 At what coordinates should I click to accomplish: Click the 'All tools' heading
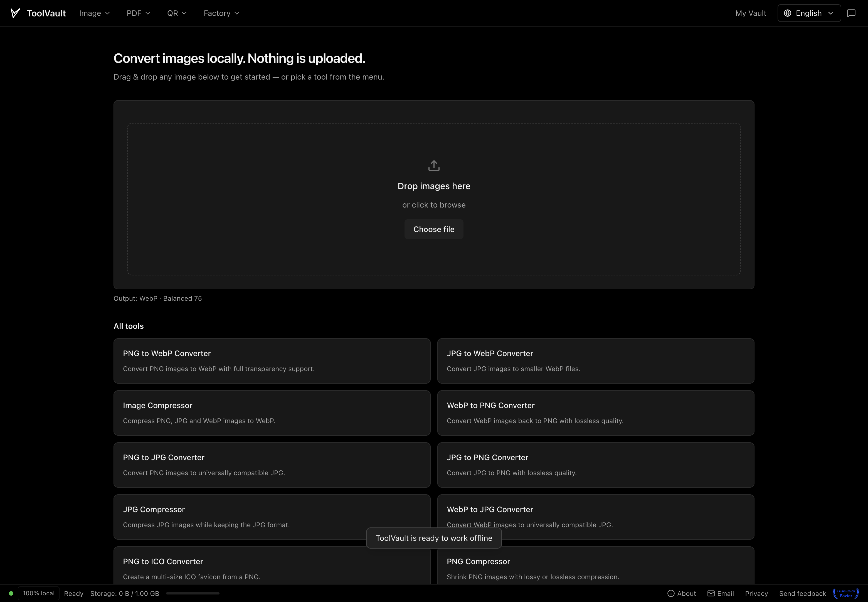click(129, 326)
